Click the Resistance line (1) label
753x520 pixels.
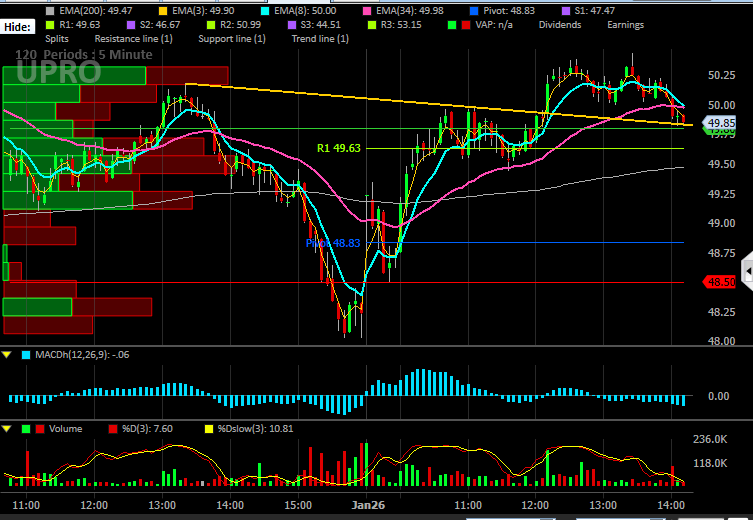tap(134, 39)
